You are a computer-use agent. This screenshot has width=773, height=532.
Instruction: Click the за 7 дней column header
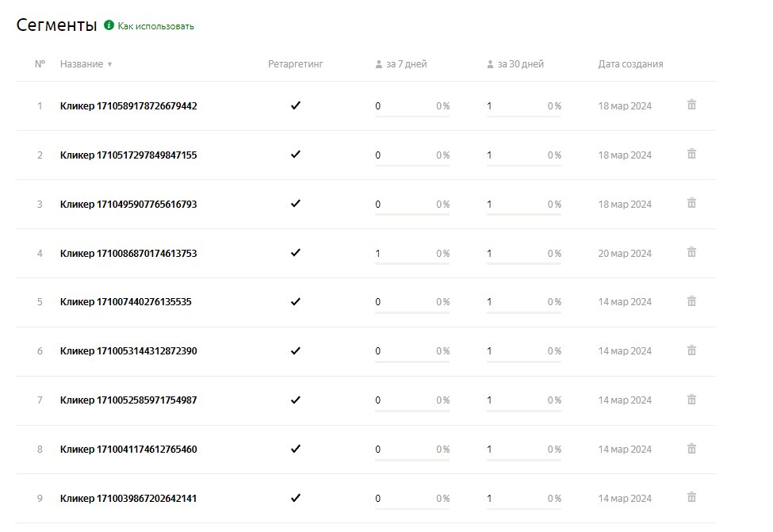click(x=406, y=64)
